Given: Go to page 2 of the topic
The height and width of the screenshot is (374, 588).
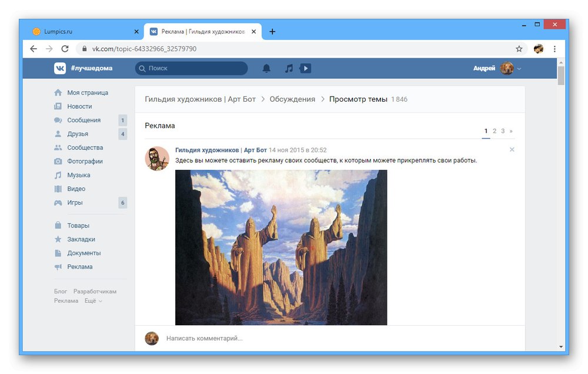Looking at the screenshot, I should click(495, 131).
